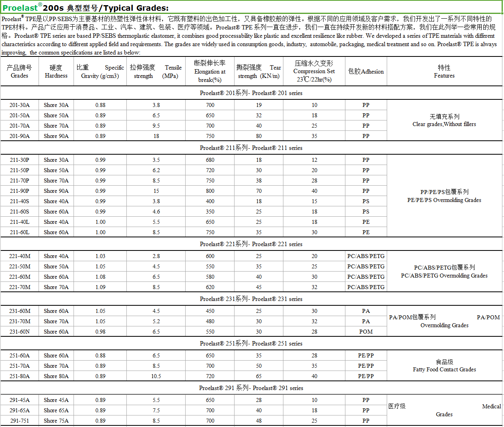Click 'PE/PE/PS Overmolding Grades' feature cell
Screen dimensions: 504x427
(x=444, y=196)
